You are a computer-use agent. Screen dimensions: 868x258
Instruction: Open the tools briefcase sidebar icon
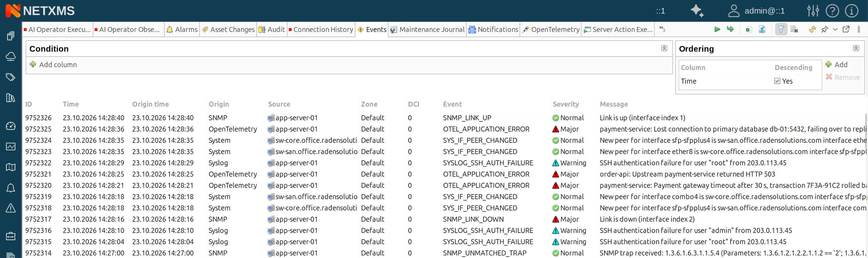pyautogui.click(x=11, y=236)
